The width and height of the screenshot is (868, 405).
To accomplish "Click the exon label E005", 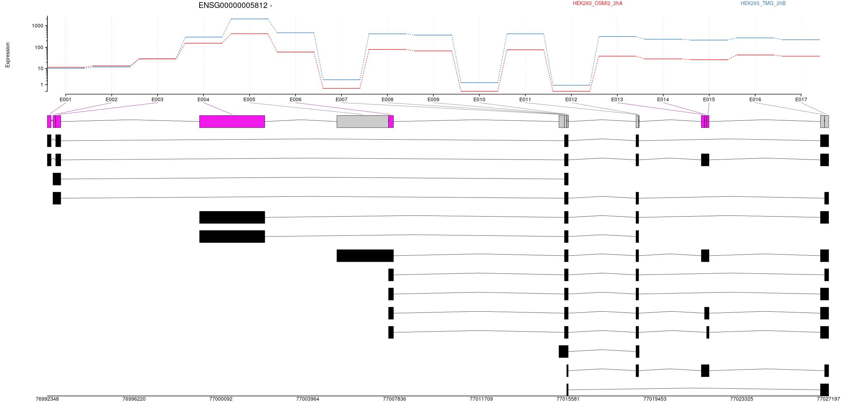I will click(x=249, y=99).
